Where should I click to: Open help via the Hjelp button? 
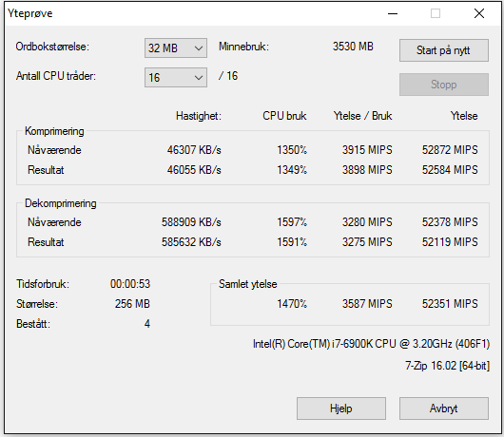tap(341, 408)
